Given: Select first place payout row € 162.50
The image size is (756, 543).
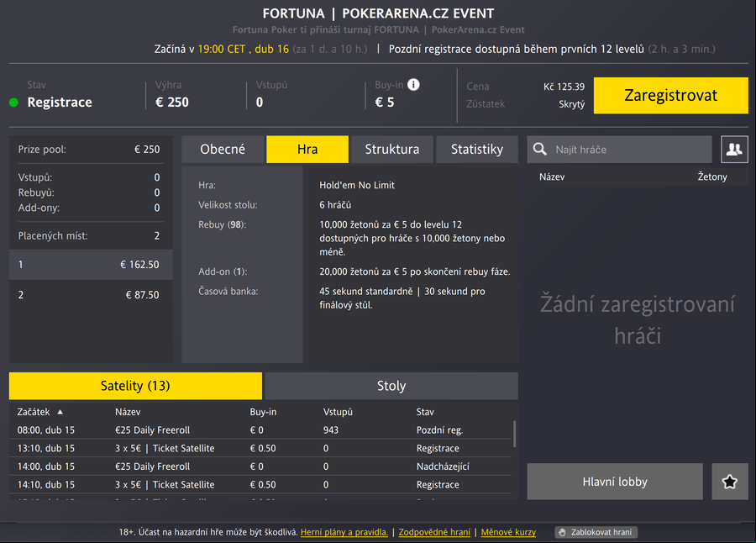Looking at the screenshot, I should coord(91,265).
